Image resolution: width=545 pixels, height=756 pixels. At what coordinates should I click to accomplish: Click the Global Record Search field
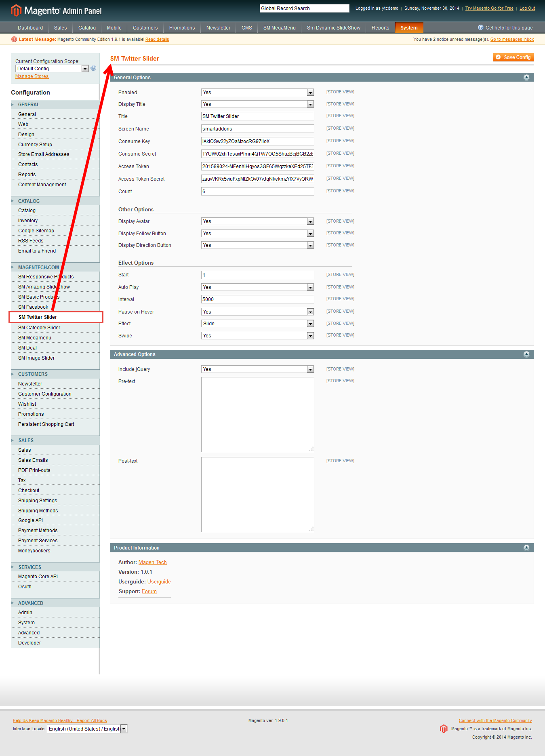point(305,8)
